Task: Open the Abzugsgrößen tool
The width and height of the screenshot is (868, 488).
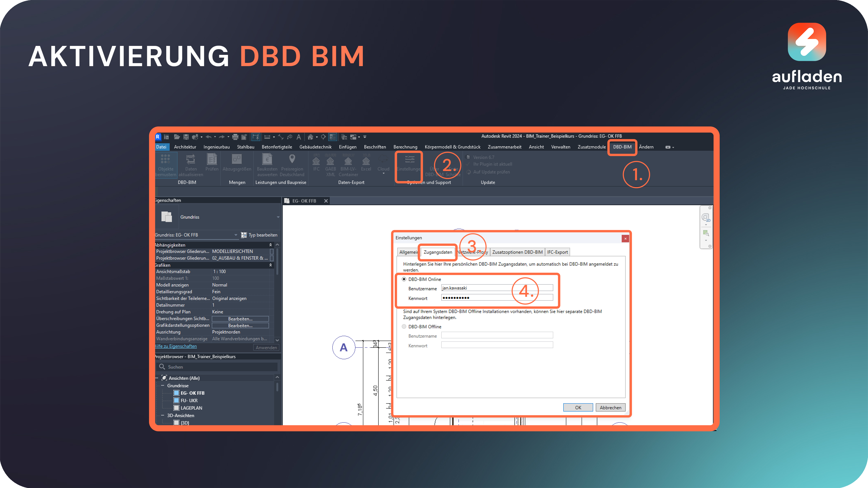Action: click(237, 162)
